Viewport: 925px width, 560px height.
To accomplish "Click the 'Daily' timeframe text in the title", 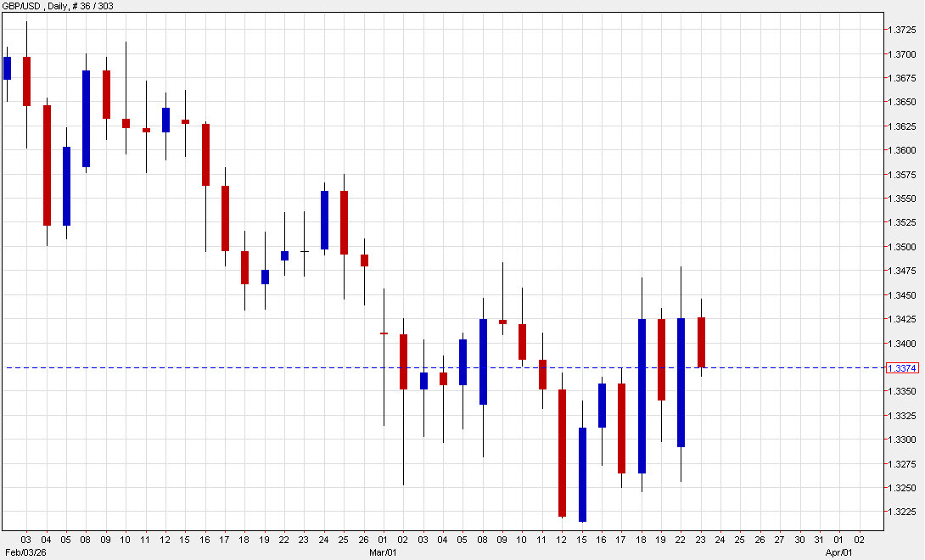I will [x=55, y=6].
